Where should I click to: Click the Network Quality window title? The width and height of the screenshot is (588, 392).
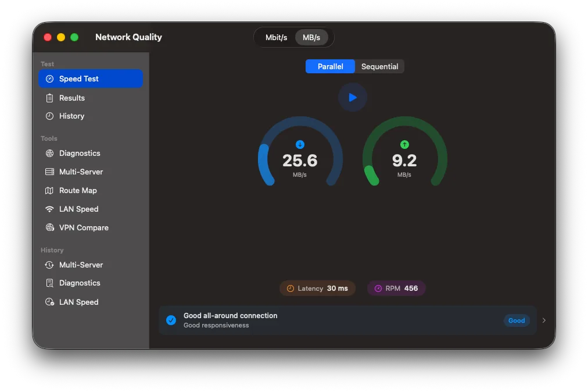point(128,37)
